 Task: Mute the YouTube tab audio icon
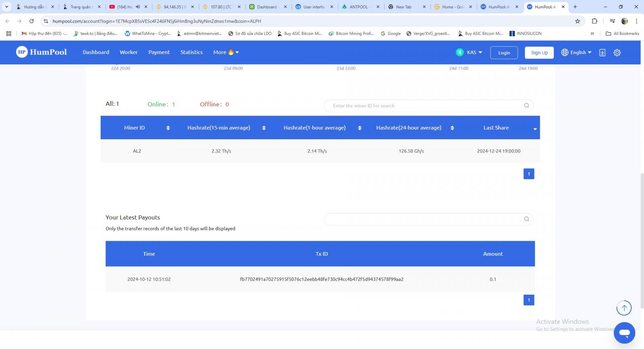[x=138, y=7]
